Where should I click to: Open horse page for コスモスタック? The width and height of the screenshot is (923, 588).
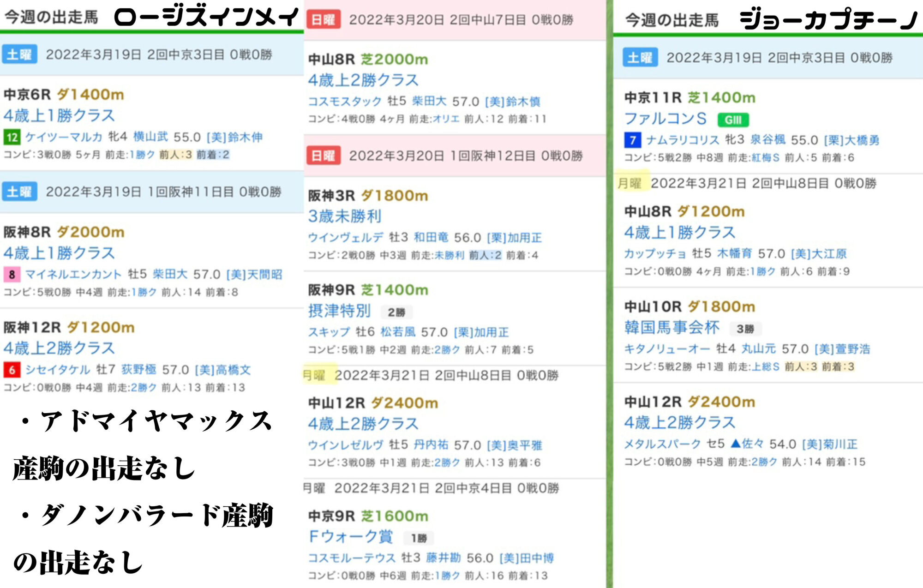click(345, 101)
